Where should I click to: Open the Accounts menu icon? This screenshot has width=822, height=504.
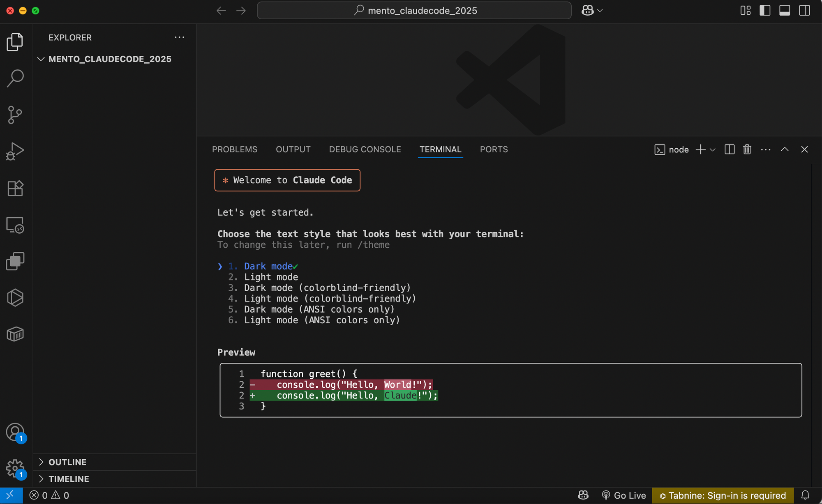coord(15,433)
